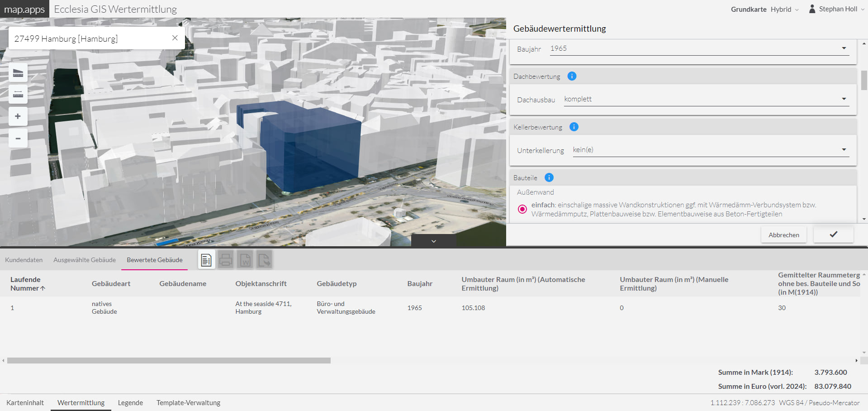The image size is (868, 411).
Task: Open the Bauteile info toggle
Action: coord(549,177)
